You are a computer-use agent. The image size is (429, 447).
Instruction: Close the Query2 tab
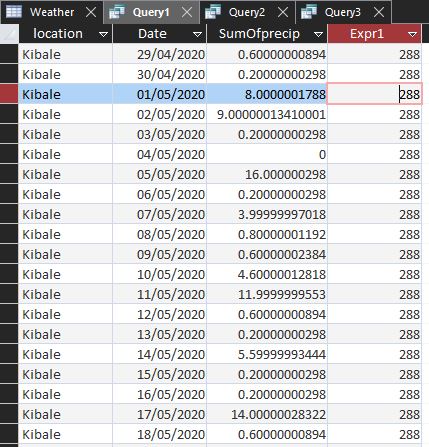(283, 13)
